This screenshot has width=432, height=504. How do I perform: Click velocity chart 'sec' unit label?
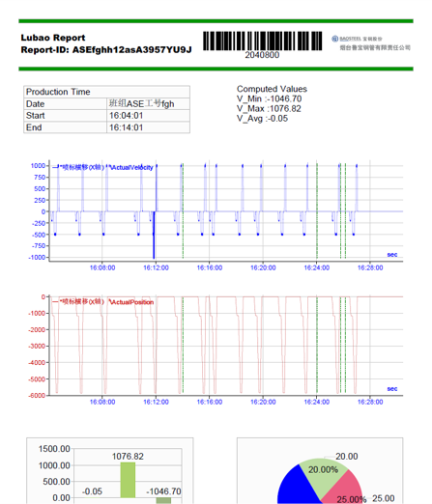coord(392,255)
